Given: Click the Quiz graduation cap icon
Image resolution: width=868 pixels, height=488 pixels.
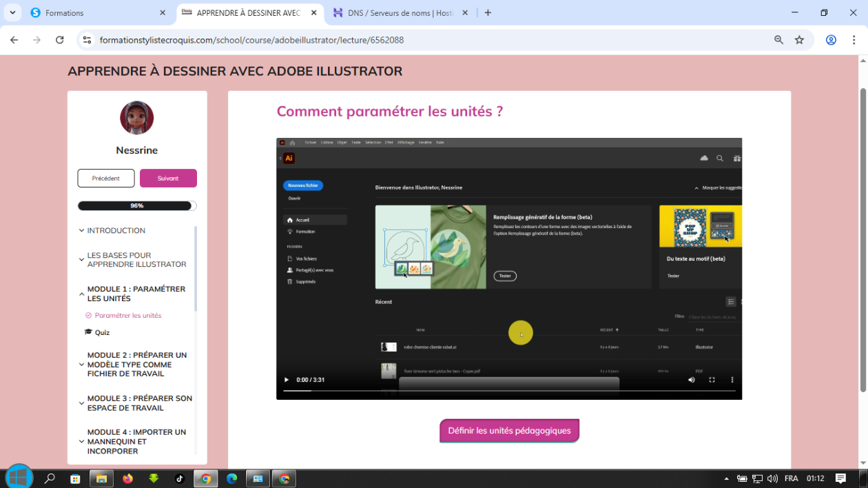Looking at the screenshot, I should click(88, 332).
